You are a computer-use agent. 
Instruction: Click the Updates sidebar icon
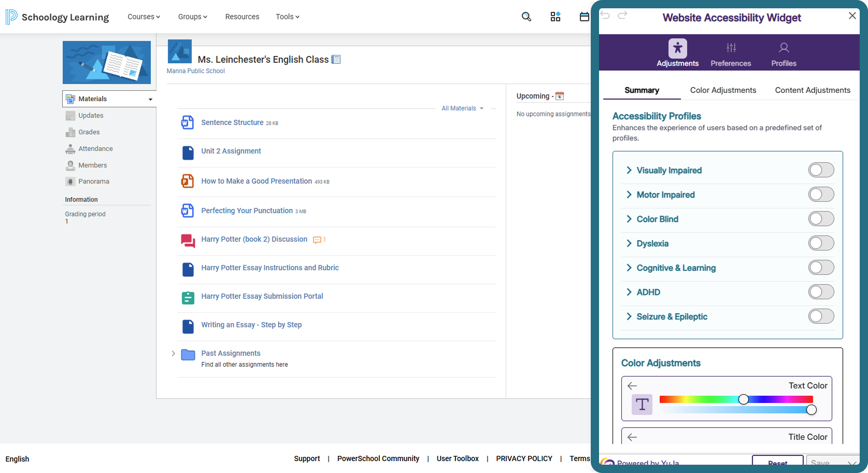tap(70, 116)
